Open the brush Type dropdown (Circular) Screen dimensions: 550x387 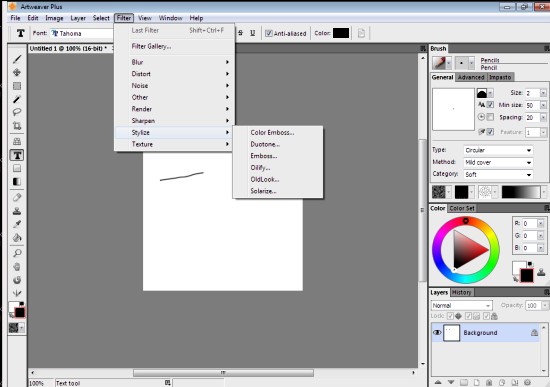(498, 150)
